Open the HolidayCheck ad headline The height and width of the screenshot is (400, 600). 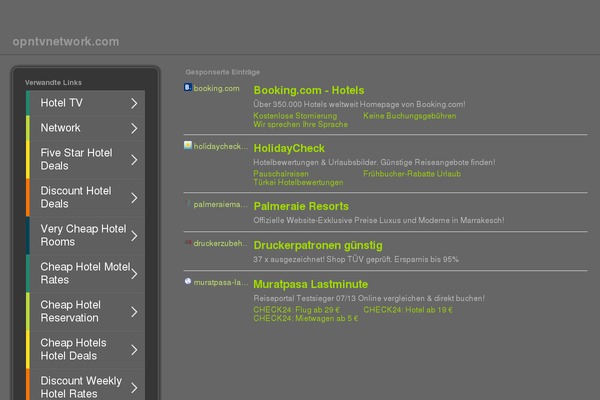coord(289,149)
